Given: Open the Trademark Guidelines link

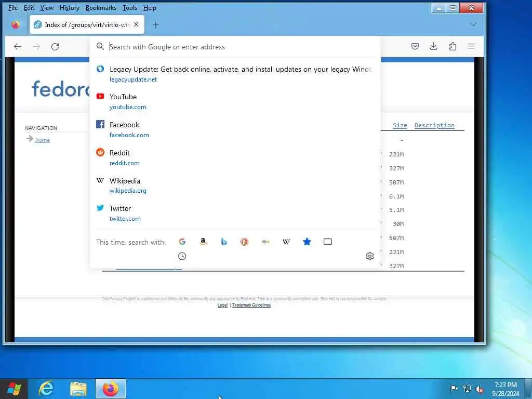Looking at the screenshot, I should [x=251, y=305].
